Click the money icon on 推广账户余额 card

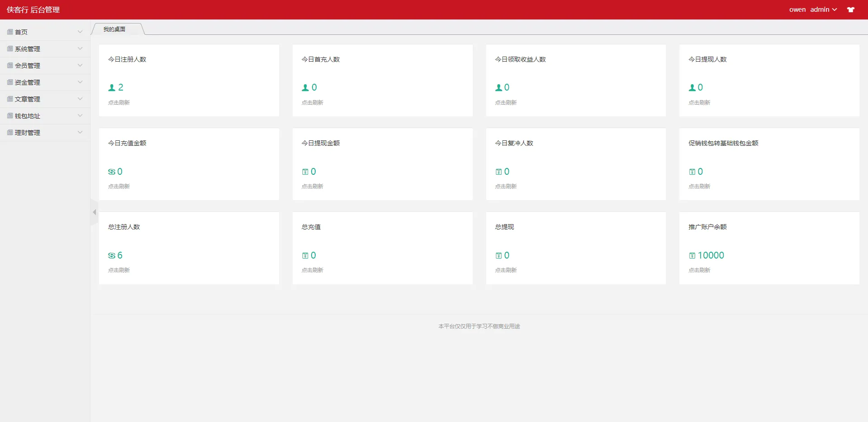click(692, 255)
